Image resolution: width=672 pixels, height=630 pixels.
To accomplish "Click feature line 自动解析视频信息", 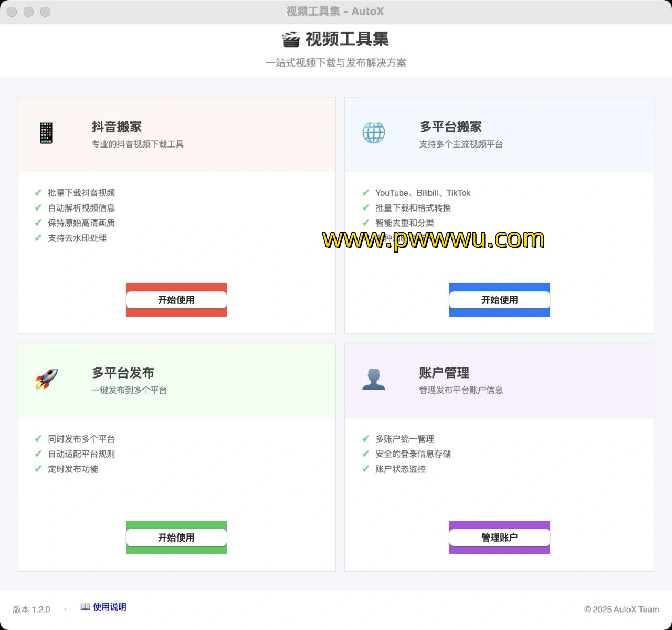I will pyautogui.click(x=81, y=208).
